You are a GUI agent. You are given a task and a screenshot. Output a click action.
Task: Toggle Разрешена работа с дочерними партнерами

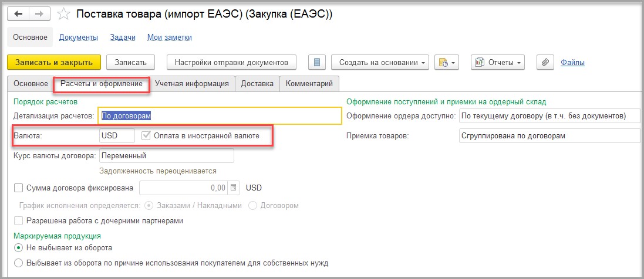point(18,221)
